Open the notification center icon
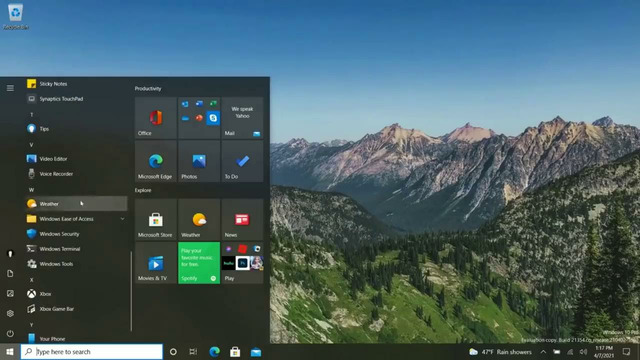Viewport: 640px width, 360px height. point(627,352)
